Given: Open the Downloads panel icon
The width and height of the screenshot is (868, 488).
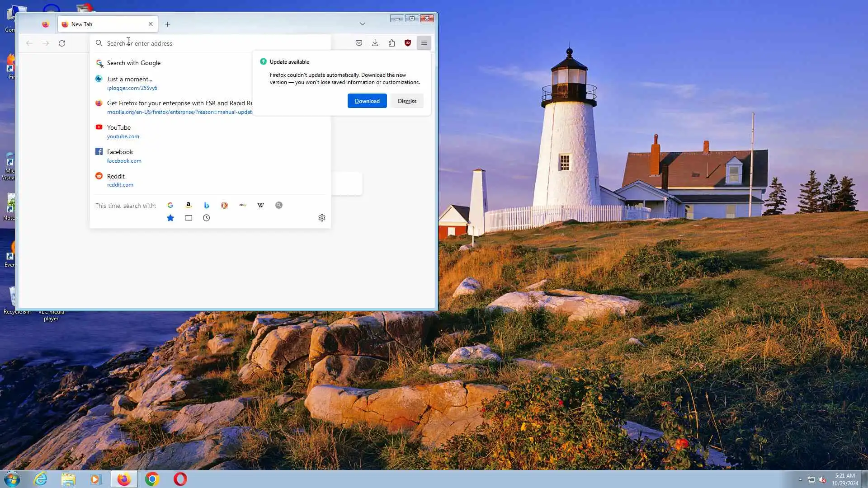Looking at the screenshot, I should (375, 43).
